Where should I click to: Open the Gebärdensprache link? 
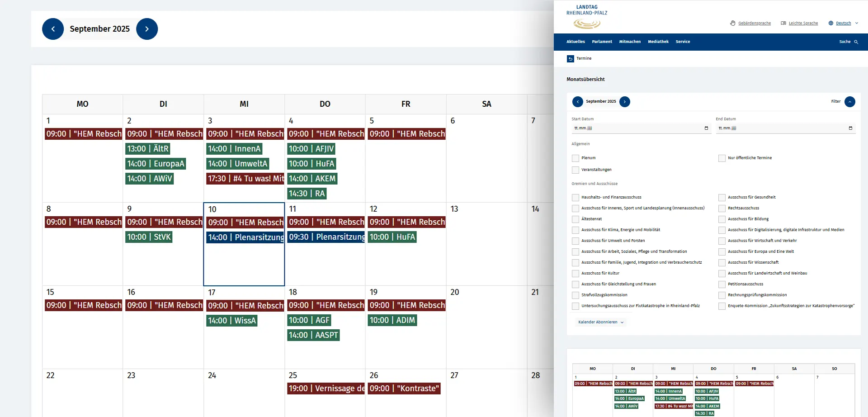(x=754, y=23)
